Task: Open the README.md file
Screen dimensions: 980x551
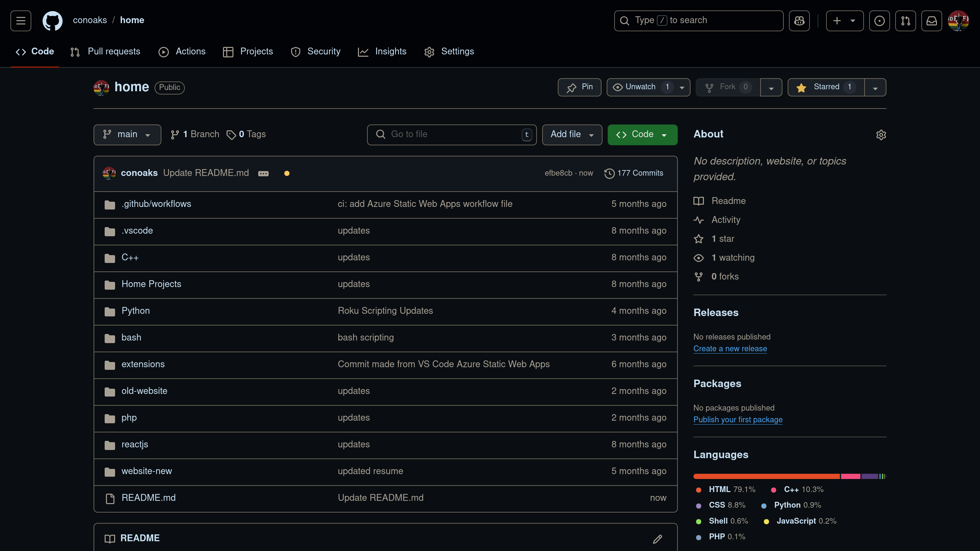Action: (148, 498)
